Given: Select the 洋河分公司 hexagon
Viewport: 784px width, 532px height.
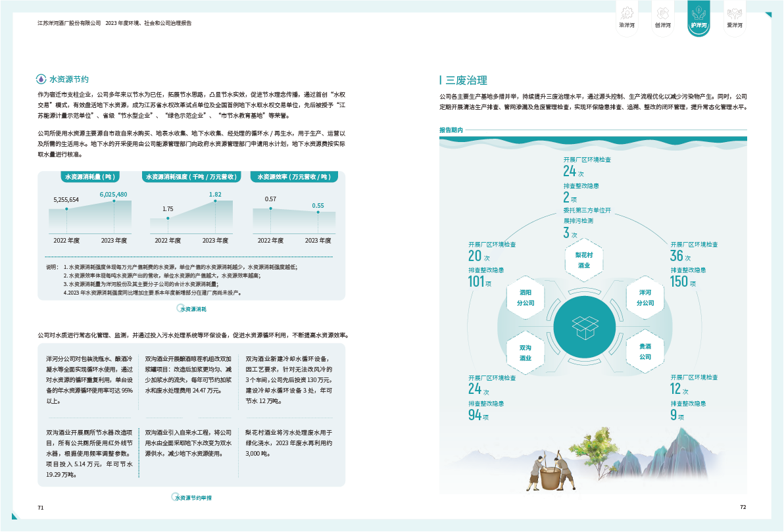Looking at the screenshot, I should (645, 297).
